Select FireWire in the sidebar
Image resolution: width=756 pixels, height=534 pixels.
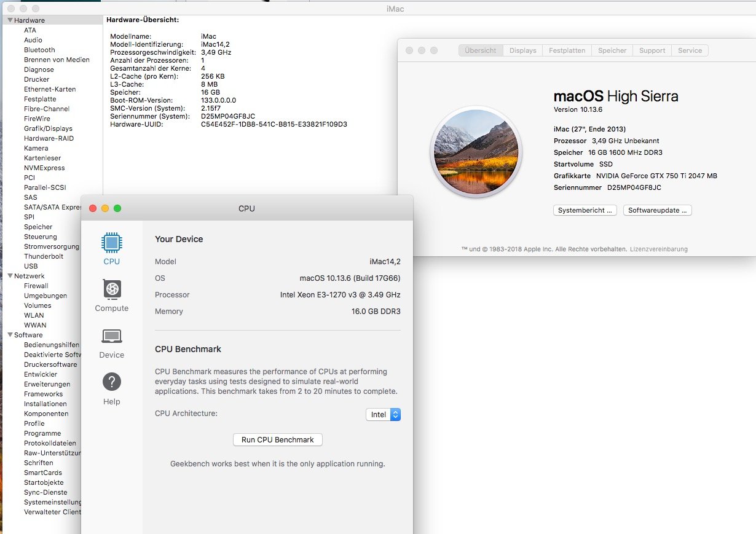point(37,119)
